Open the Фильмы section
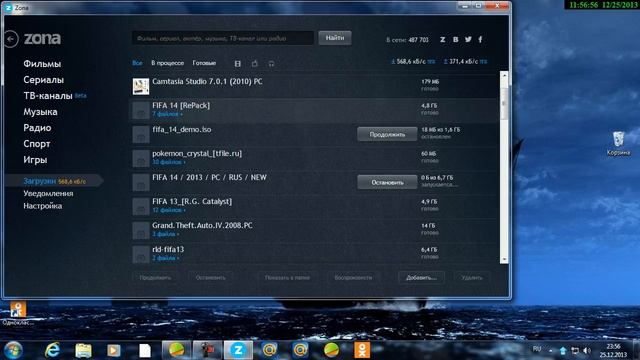The image size is (640, 360). [42, 64]
